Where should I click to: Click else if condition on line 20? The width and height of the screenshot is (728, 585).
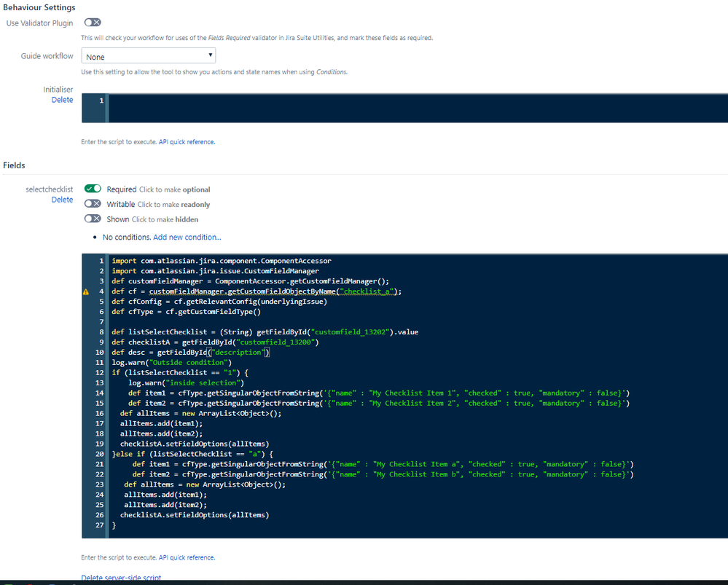coord(195,454)
